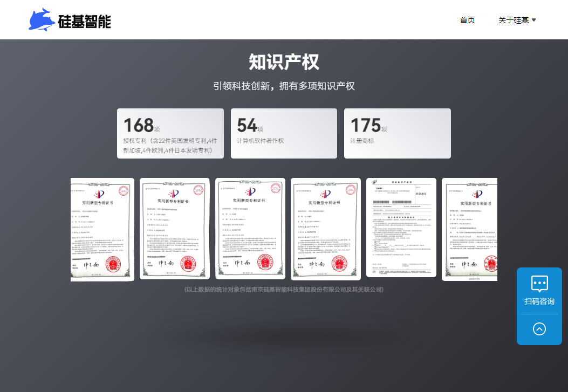The height and width of the screenshot is (392, 568).
Task: Select the 168项 授权专利 card
Action: click(170, 134)
